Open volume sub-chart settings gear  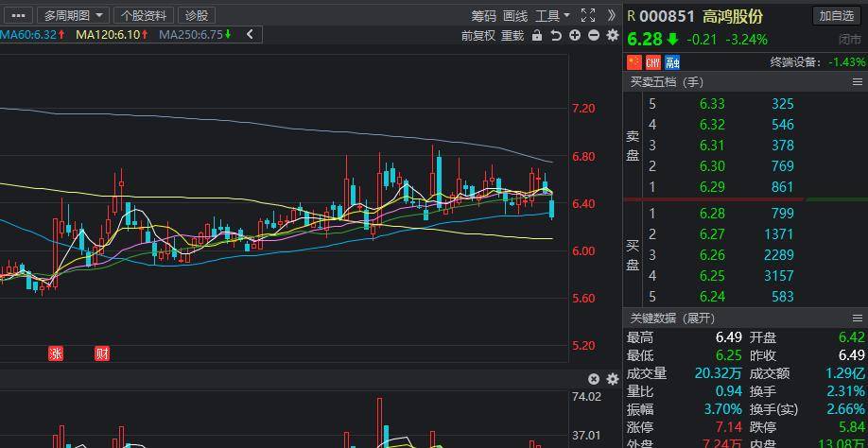(612, 379)
